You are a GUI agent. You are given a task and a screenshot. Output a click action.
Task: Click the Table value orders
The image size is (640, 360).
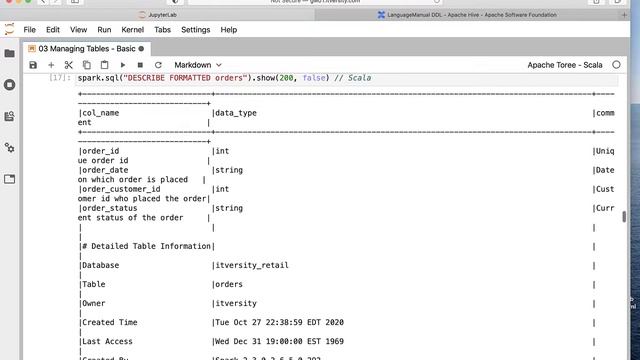pos(229,284)
